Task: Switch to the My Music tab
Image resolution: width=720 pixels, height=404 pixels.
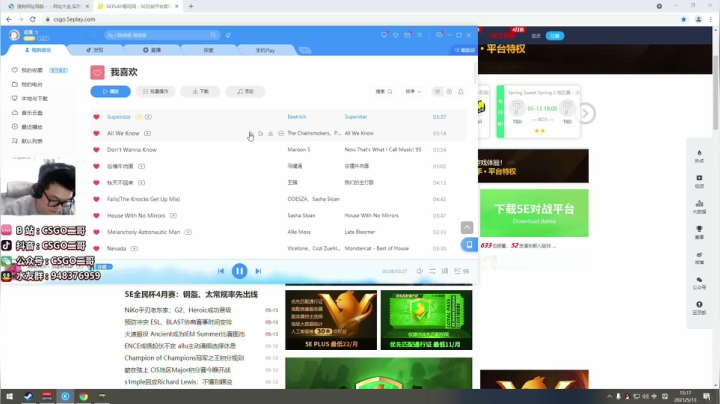Action: 38,50
